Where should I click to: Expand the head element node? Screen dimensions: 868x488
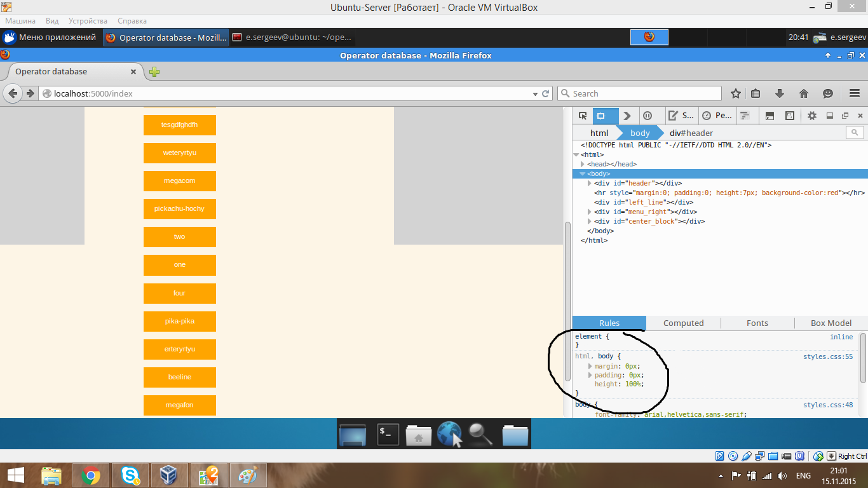click(x=583, y=164)
